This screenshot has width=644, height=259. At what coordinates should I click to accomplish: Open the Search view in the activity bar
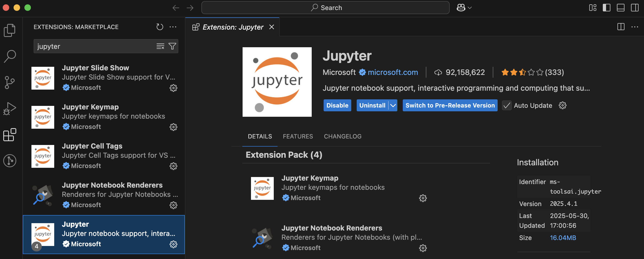point(10,56)
